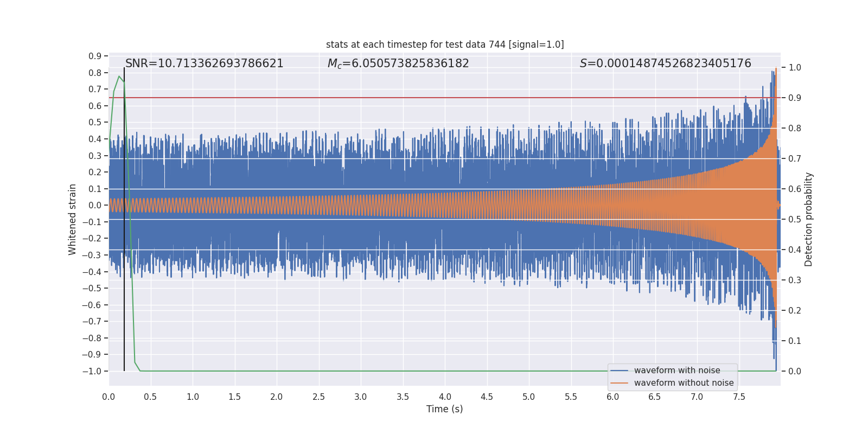Screen dimensions: 868x434
Task: Click the 4.0 tick on the time axis
Action: [x=445, y=397]
